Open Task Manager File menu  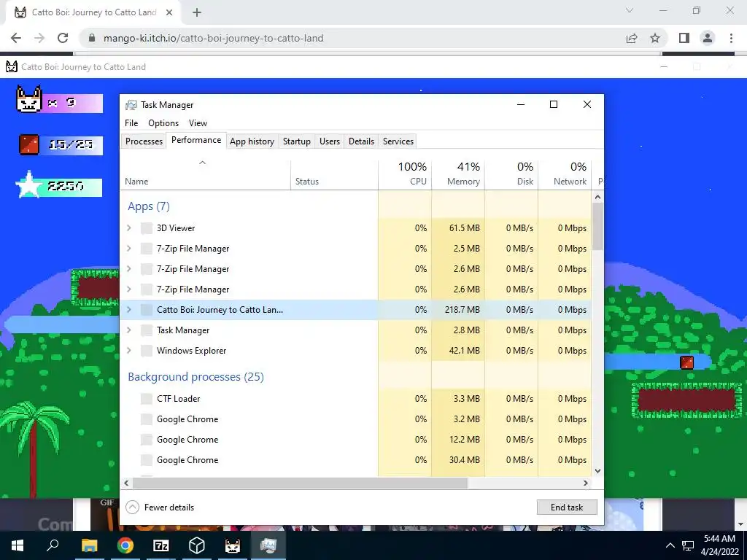131,122
